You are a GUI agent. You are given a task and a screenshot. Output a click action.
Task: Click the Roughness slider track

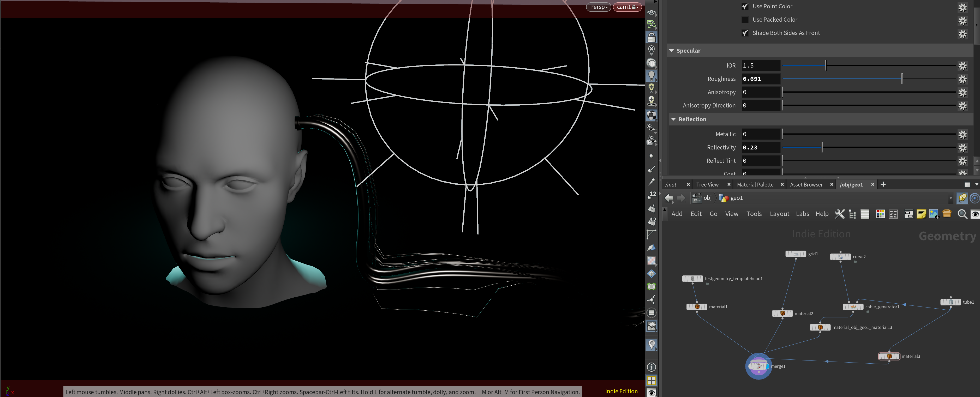[869, 79]
